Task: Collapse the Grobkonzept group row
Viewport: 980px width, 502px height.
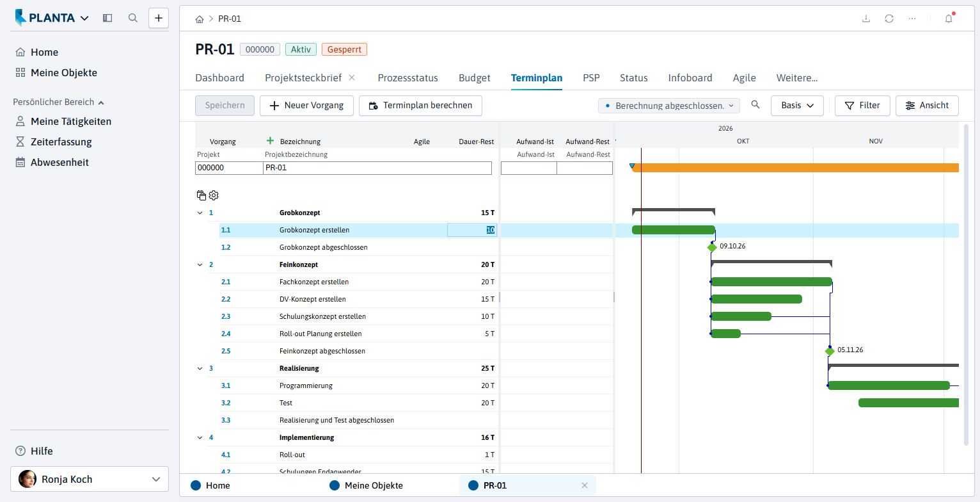Action: pyautogui.click(x=200, y=213)
